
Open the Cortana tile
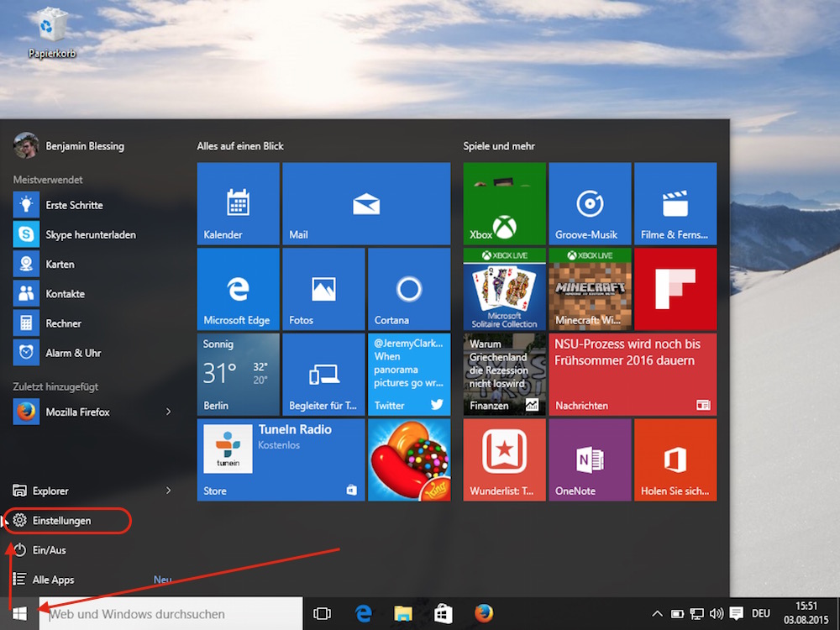409,289
